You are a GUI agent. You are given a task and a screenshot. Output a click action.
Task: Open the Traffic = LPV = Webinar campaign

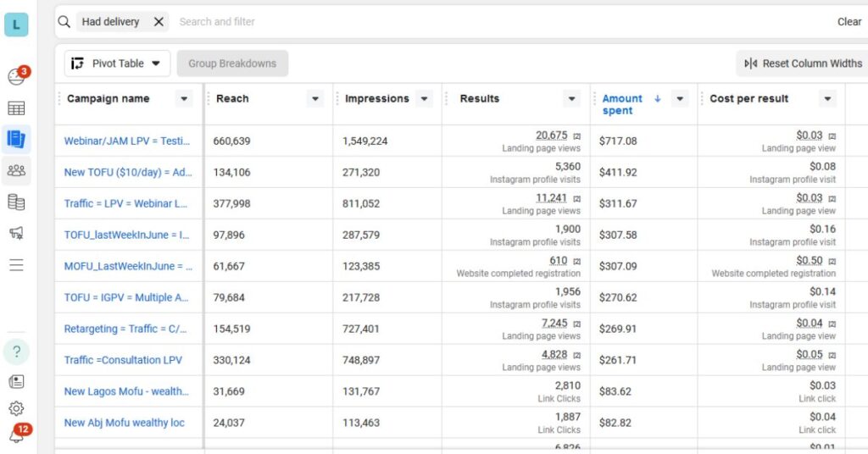pyautogui.click(x=125, y=203)
